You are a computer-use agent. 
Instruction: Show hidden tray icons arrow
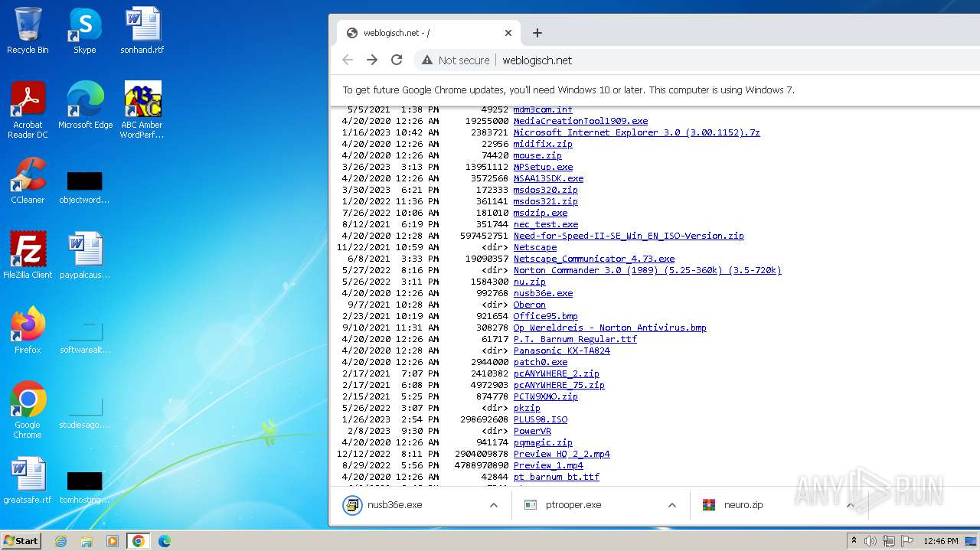pos(854,541)
